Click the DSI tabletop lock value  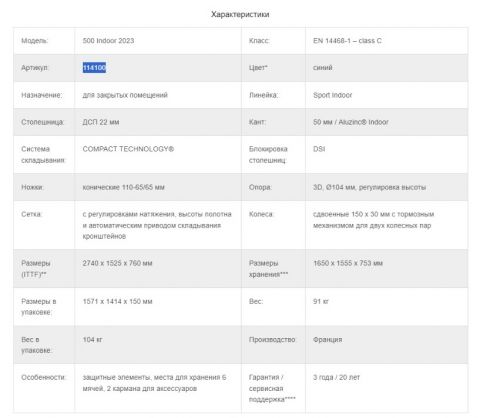[x=319, y=149]
